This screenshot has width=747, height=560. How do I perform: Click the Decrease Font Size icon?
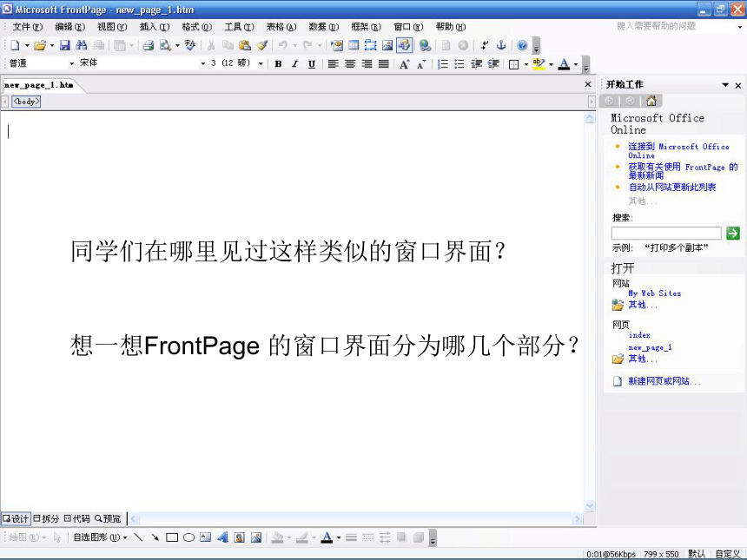(x=420, y=63)
